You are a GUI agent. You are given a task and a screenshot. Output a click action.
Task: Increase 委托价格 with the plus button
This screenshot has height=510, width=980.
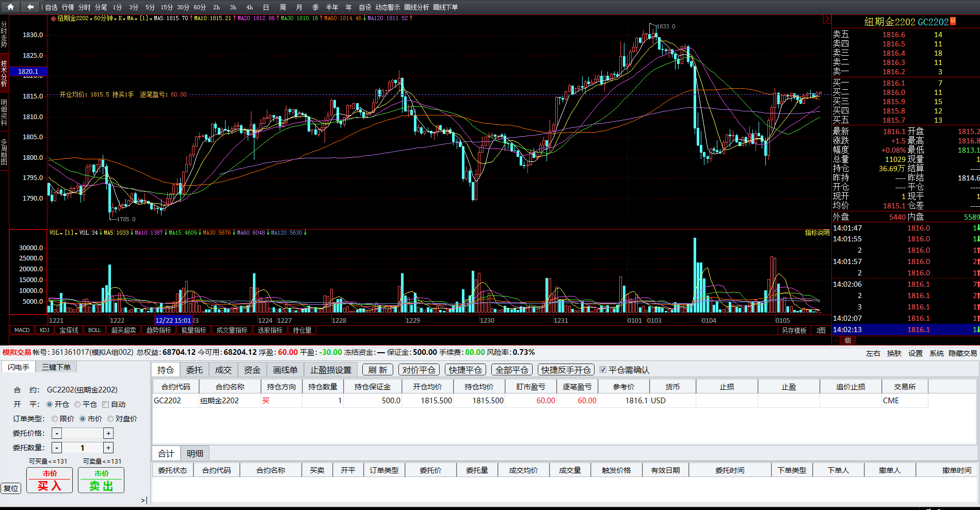[108, 433]
